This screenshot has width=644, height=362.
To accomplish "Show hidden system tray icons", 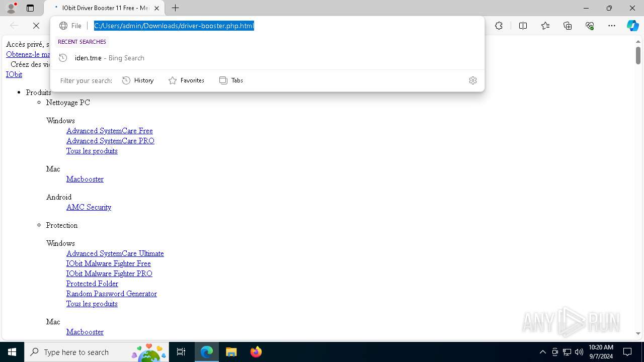I will (542, 352).
